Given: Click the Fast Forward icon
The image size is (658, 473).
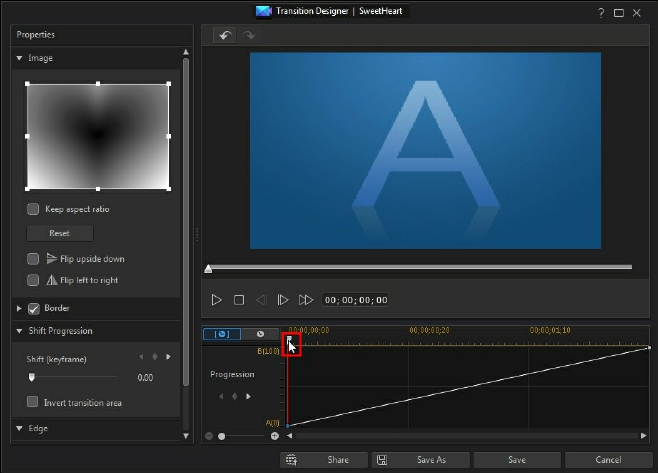Looking at the screenshot, I should tap(306, 300).
